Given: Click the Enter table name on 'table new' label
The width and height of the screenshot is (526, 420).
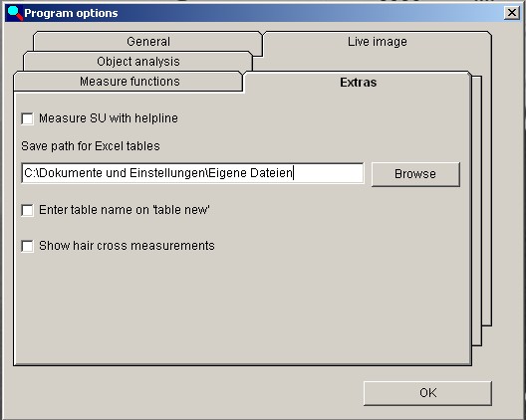Looking at the screenshot, I should (x=125, y=210).
